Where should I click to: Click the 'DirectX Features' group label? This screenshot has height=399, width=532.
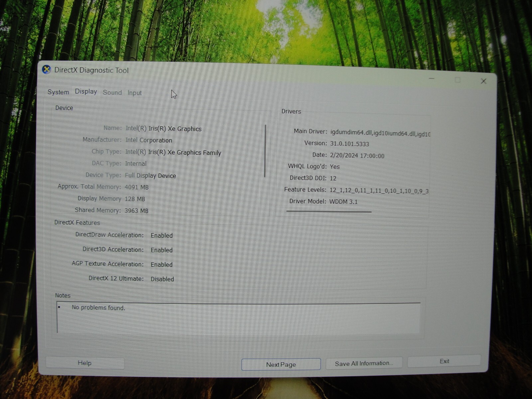pyautogui.click(x=77, y=222)
